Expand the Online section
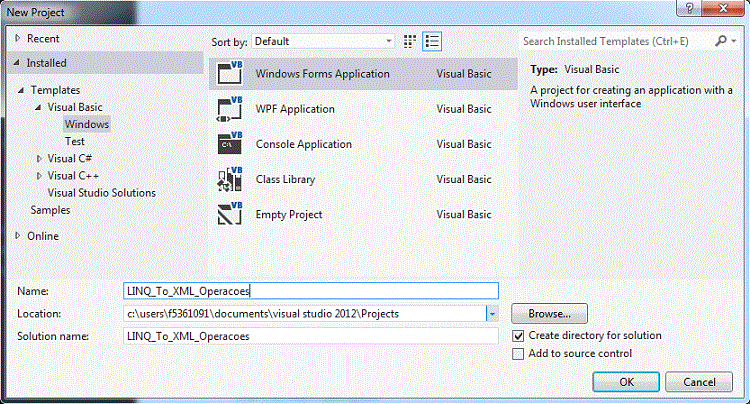Viewport: 750px width, 404px height. [18, 236]
